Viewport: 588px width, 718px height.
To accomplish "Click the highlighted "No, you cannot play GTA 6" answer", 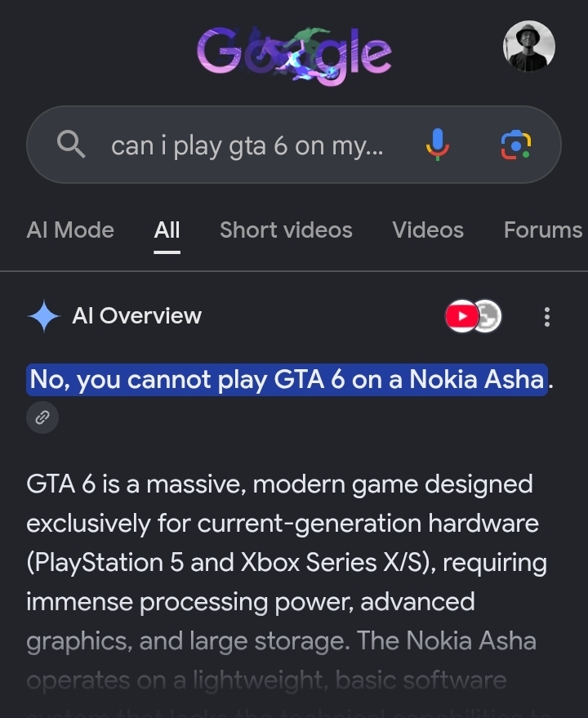I will (287, 380).
